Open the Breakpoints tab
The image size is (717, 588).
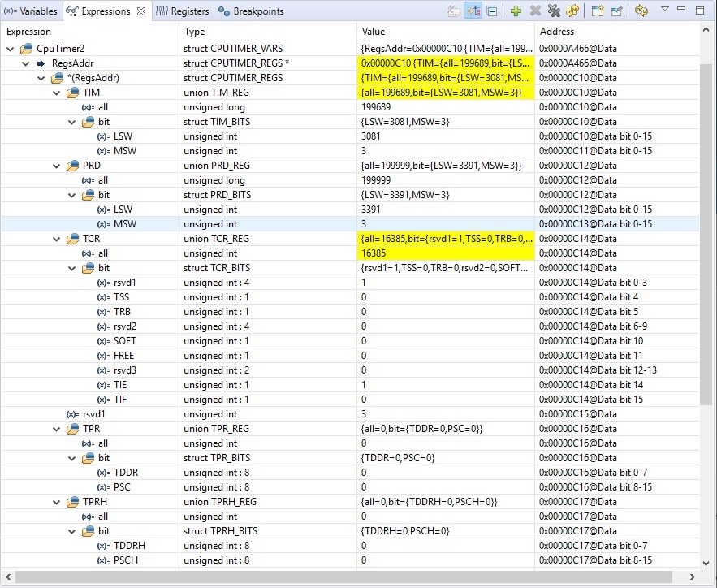click(251, 11)
